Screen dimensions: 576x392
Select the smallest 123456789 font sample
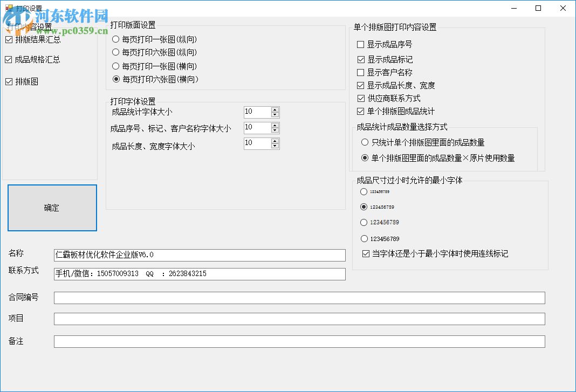pyautogui.click(x=364, y=191)
